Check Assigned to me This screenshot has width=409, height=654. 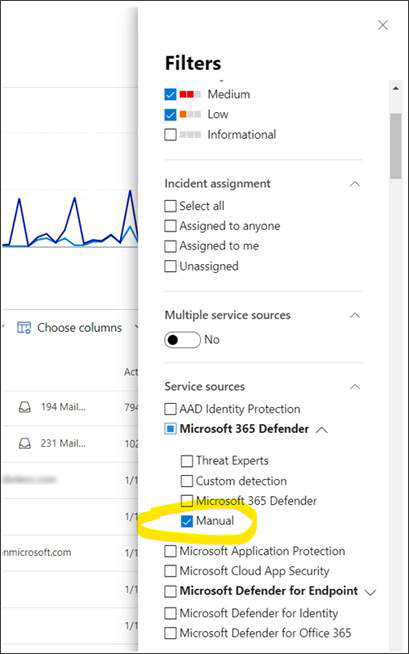[x=170, y=246]
